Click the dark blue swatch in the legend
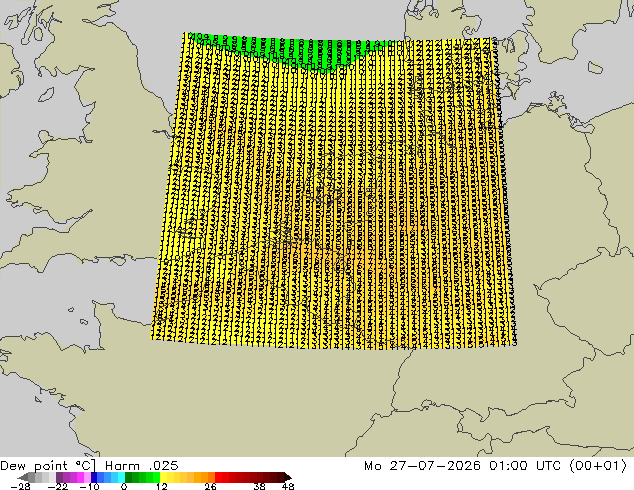 point(94,477)
